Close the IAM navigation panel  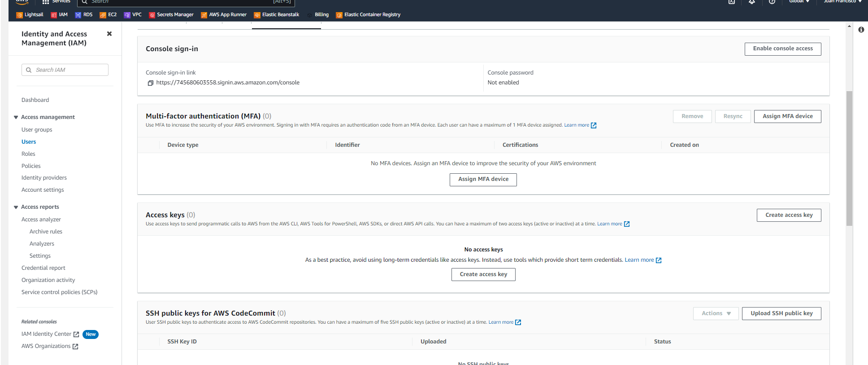pos(109,34)
